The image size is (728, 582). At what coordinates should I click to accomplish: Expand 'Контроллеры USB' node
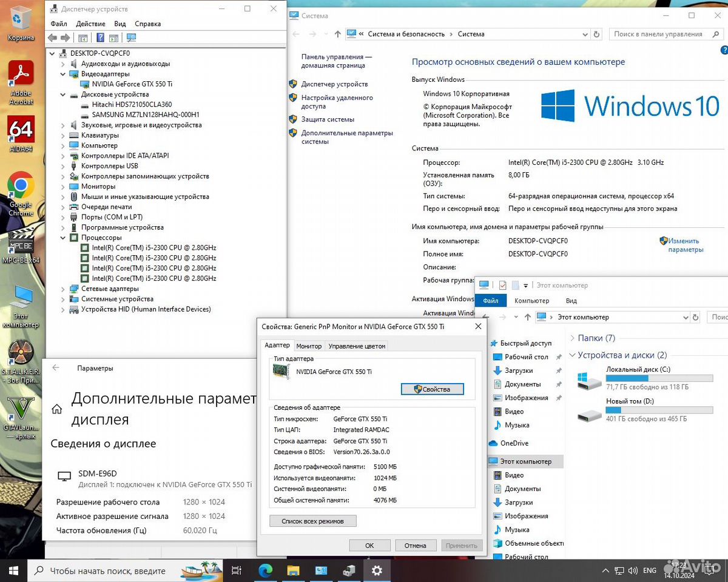(63, 166)
